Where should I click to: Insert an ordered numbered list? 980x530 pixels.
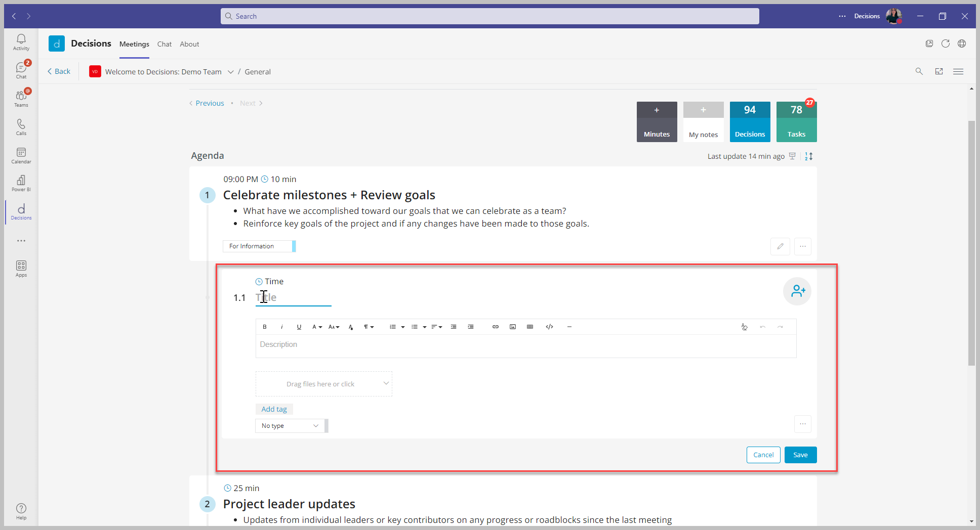click(x=392, y=327)
